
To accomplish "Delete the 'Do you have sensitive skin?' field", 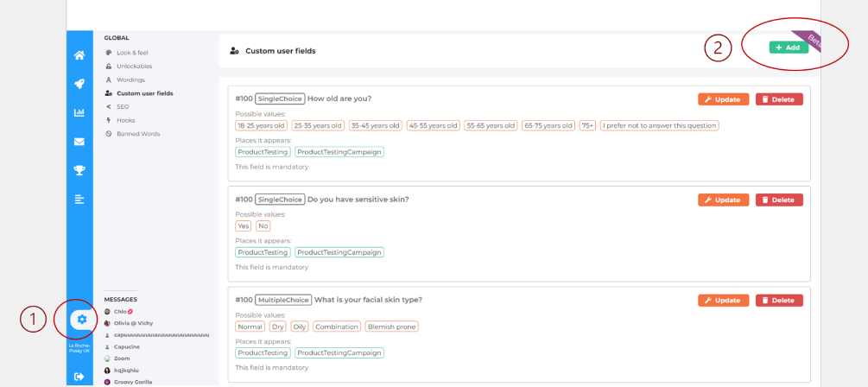I will click(x=778, y=200).
